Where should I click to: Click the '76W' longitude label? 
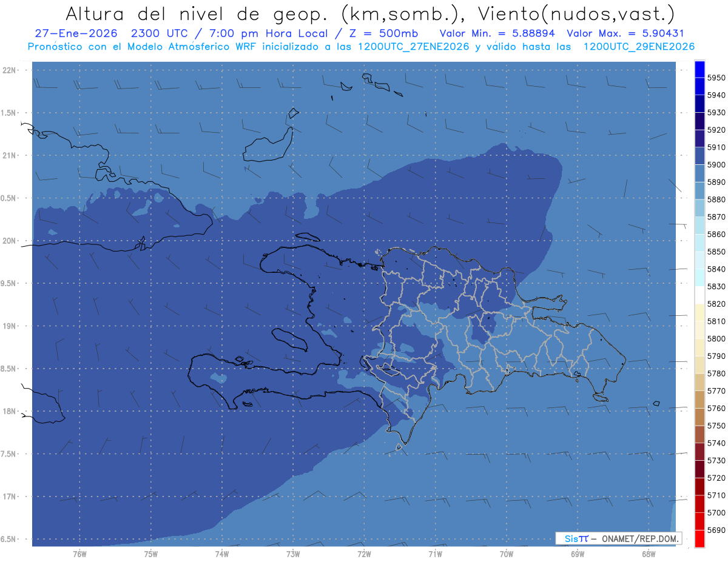(79, 554)
